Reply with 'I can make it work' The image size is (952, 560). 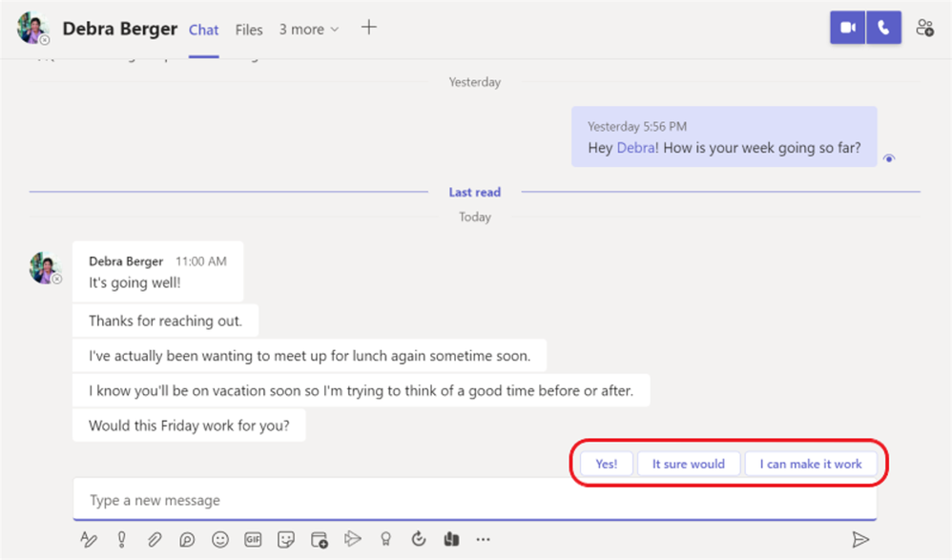coord(811,464)
